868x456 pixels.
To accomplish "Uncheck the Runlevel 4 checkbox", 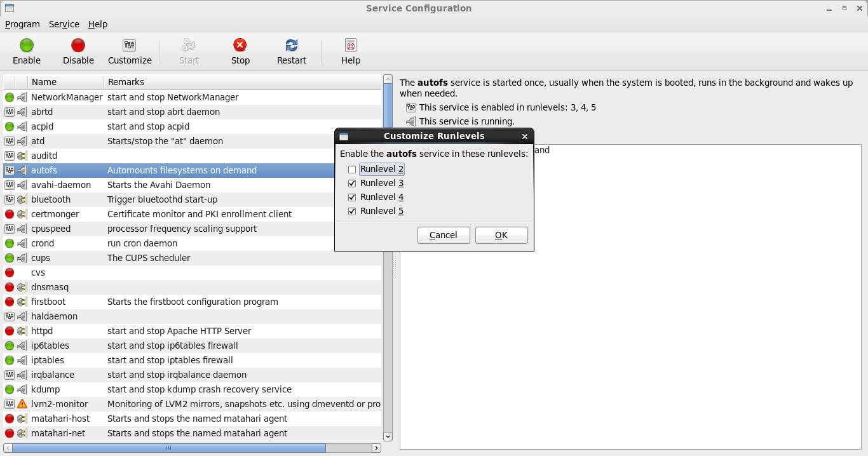I will pyautogui.click(x=352, y=198).
